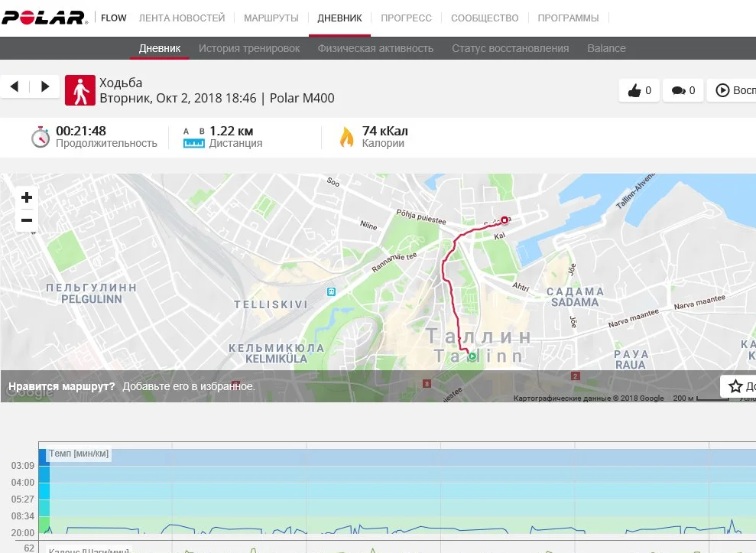
Task: Go to next training with right arrow
Action: coord(45,87)
